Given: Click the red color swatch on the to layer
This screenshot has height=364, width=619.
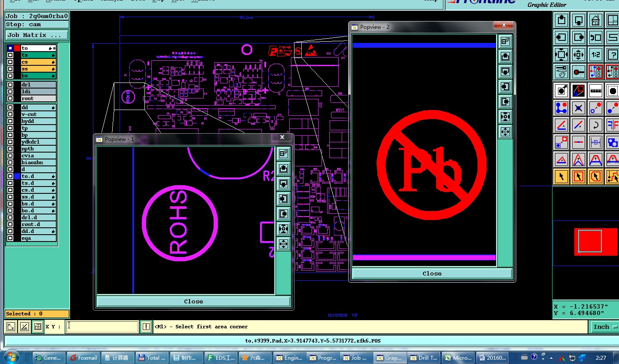Looking at the screenshot, I should tap(17, 48).
